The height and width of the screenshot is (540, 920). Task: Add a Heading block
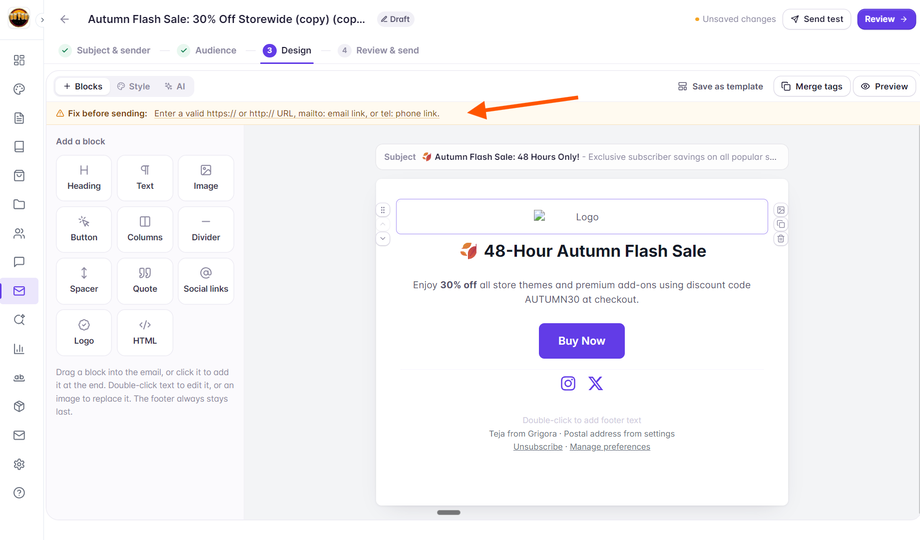tap(84, 178)
